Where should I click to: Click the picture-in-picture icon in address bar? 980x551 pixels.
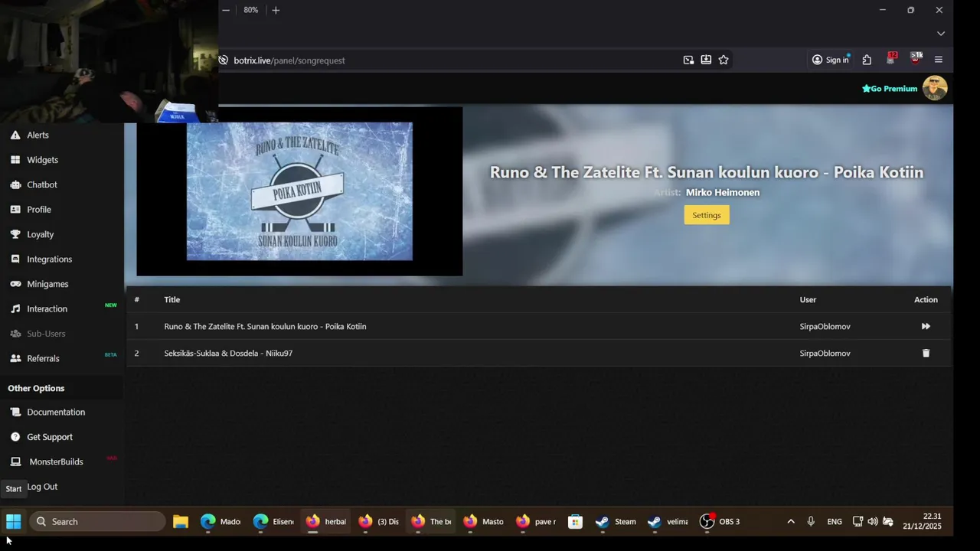click(x=688, y=60)
